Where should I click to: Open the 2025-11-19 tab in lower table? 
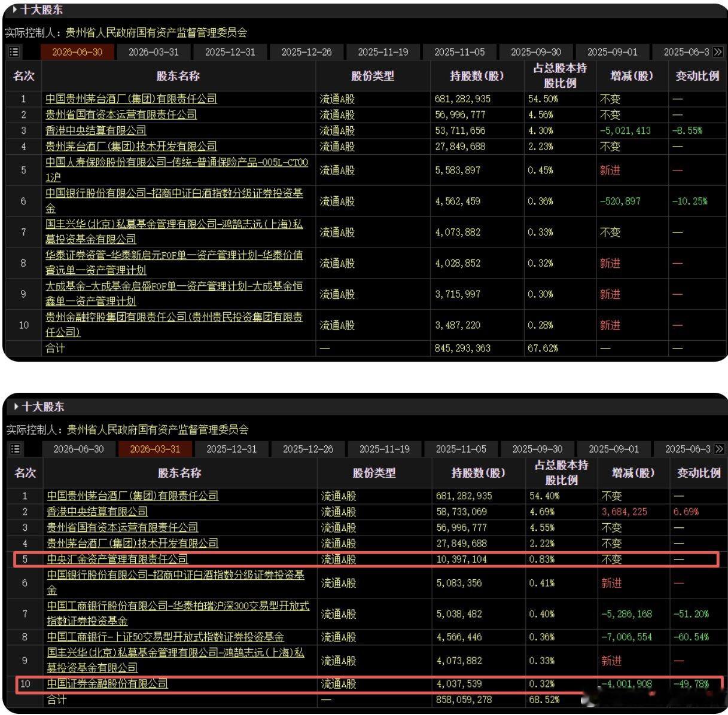(x=385, y=449)
